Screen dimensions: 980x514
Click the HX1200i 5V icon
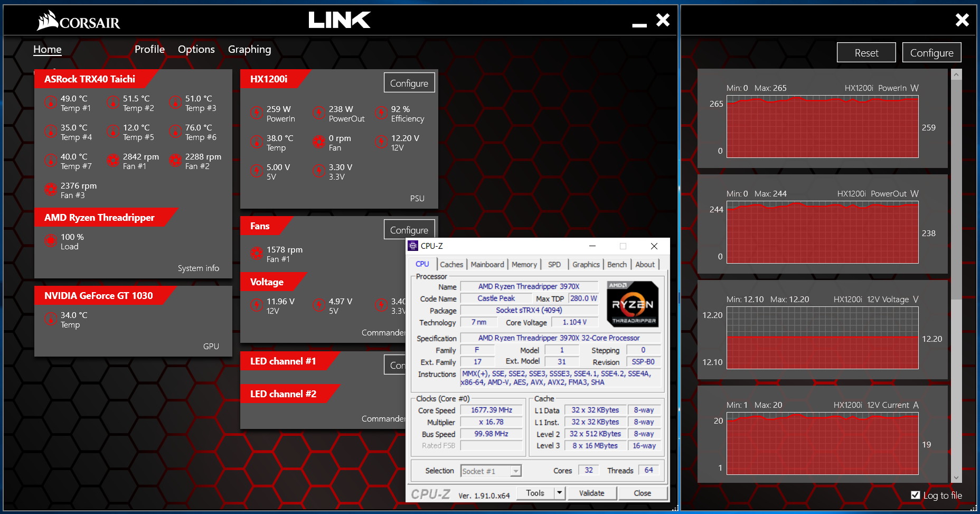[x=257, y=171]
